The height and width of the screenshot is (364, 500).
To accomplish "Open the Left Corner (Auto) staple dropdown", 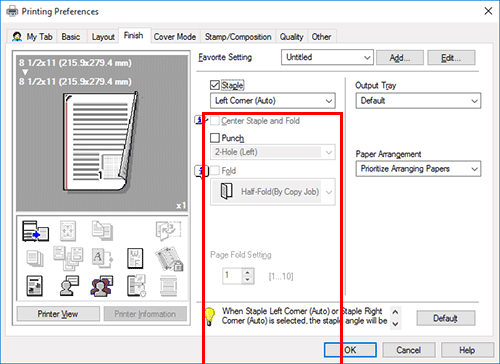I will 273,101.
